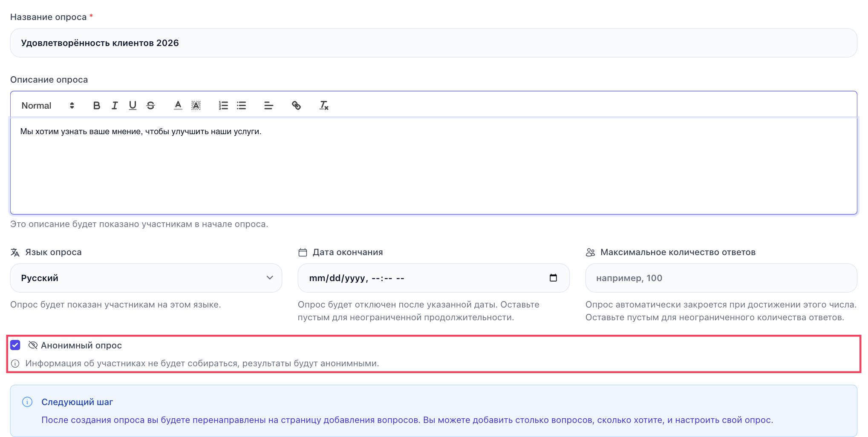Focus the Максимальное количество ответов field
The width and height of the screenshot is (868, 437).
coord(721,278)
